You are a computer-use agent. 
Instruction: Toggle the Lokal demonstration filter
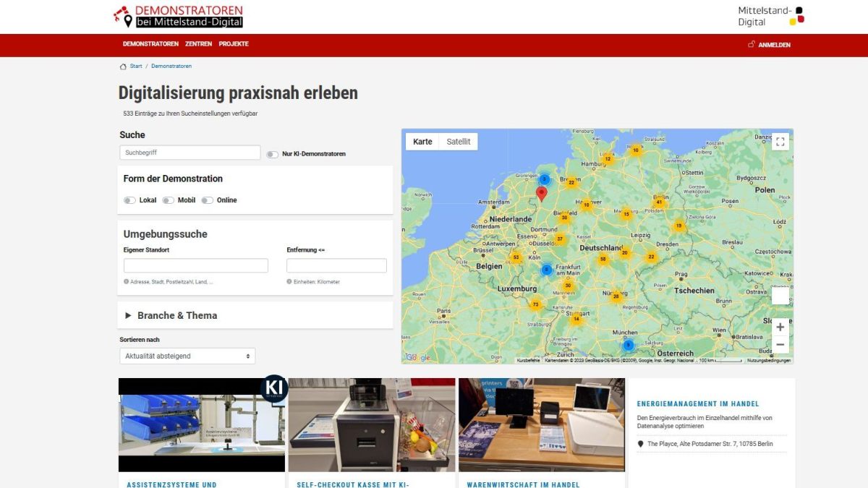(x=129, y=200)
